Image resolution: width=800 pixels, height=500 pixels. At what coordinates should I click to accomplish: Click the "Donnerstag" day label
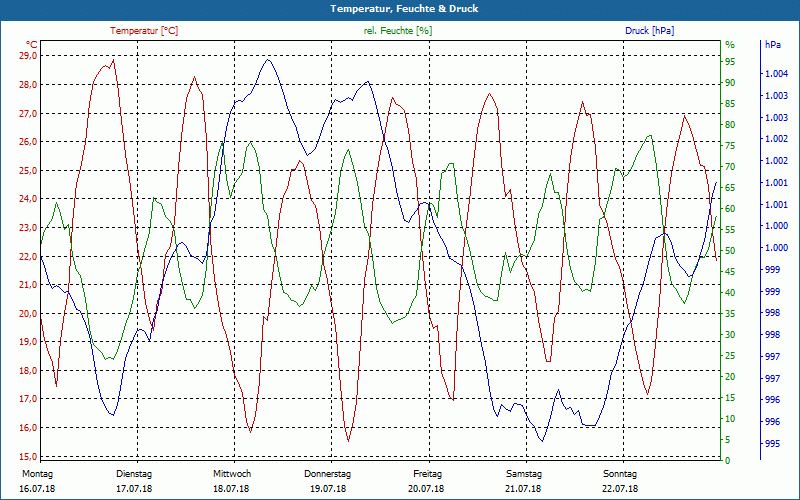tap(328, 474)
